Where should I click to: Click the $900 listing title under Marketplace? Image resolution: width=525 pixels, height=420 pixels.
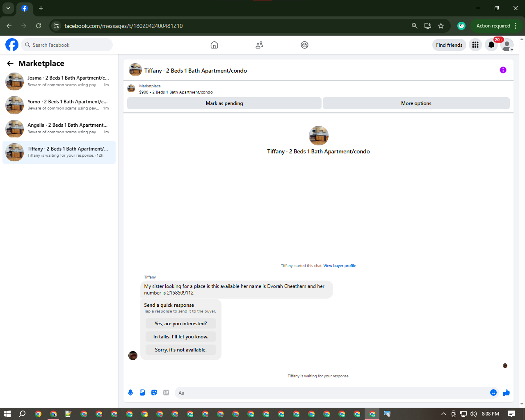point(176,92)
